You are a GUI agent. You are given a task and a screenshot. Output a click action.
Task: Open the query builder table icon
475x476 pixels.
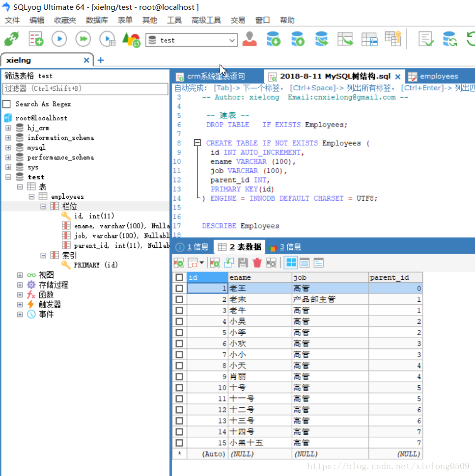[369, 39]
